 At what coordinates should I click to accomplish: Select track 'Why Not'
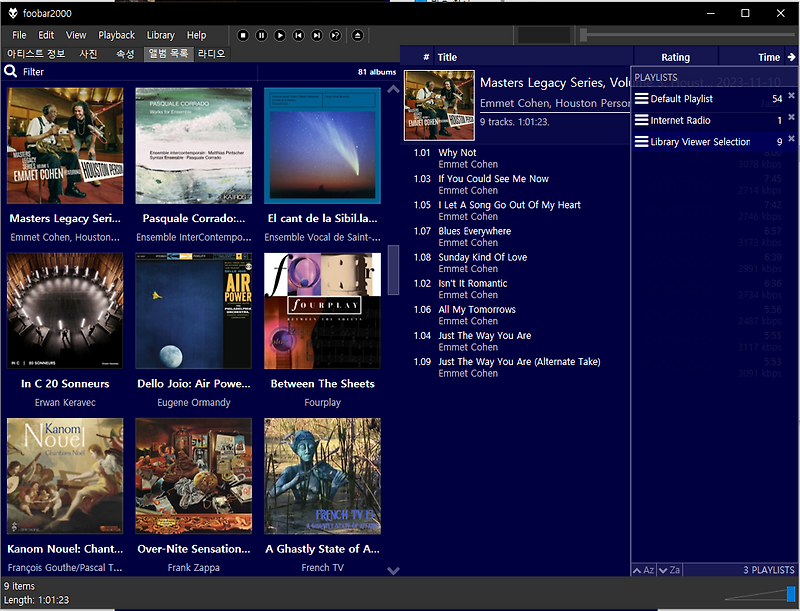(x=516, y=158)
